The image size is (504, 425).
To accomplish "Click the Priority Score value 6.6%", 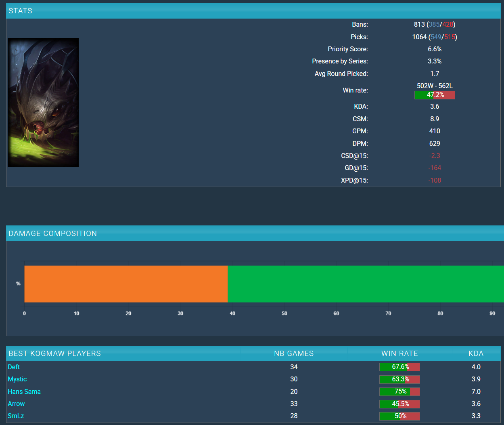I will coord(435,49).
